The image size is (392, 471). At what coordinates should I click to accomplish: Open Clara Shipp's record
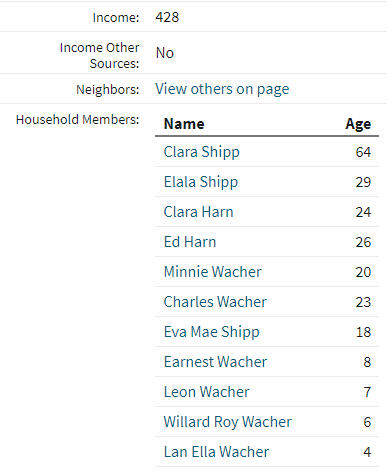[201, 152]
